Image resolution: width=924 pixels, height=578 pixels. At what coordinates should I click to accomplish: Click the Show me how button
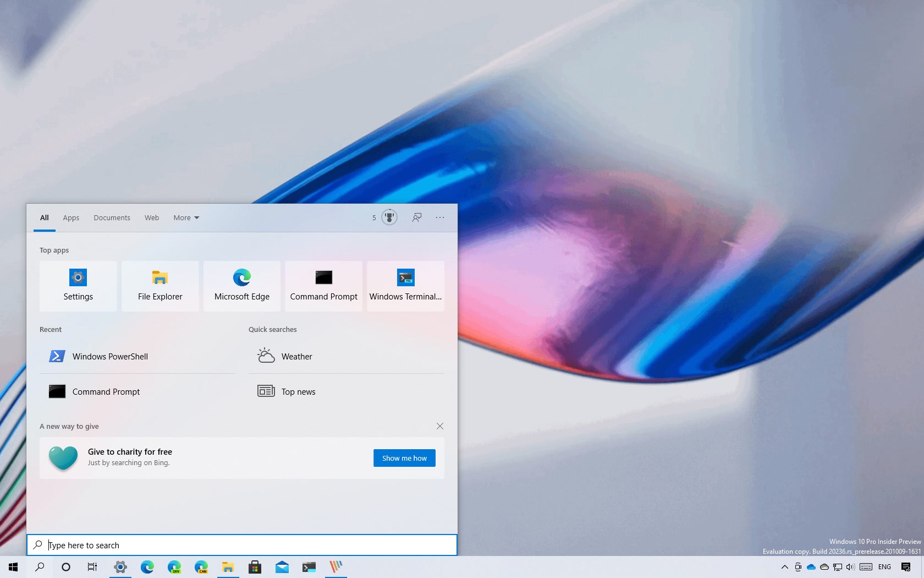pyautogui.click(x=404, y=458)
